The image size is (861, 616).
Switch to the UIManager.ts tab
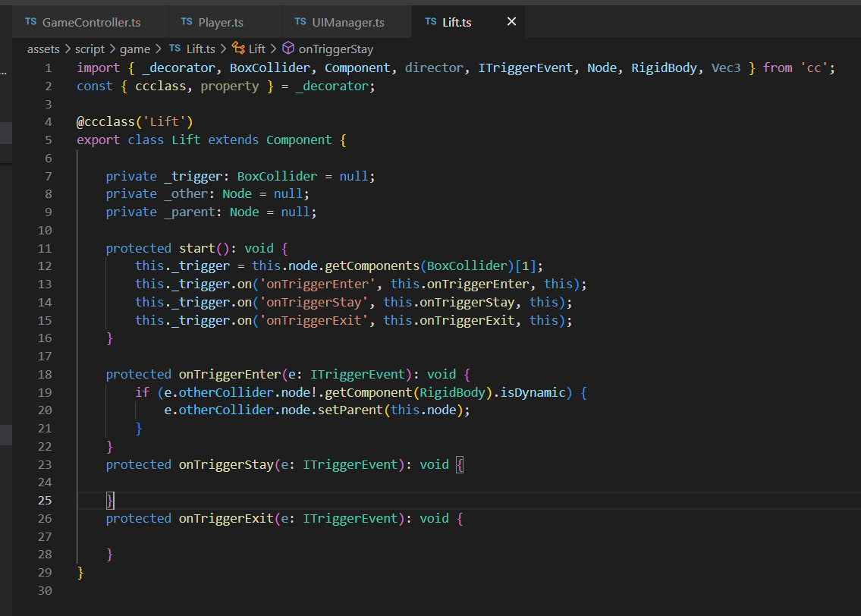click(x=347, y=22)
